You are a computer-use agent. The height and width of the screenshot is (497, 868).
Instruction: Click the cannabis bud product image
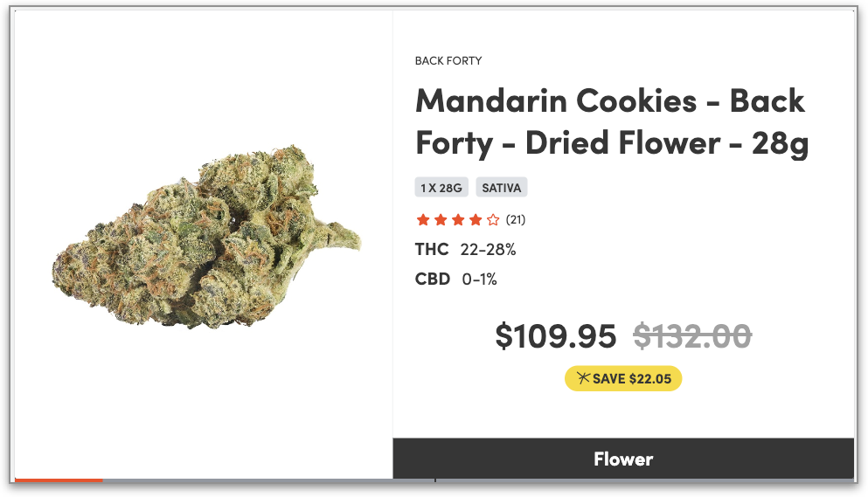coord(206,238)
